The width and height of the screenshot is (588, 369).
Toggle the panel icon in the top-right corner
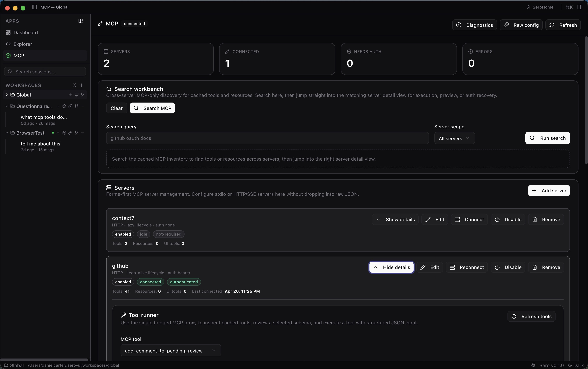click(580, 7)
